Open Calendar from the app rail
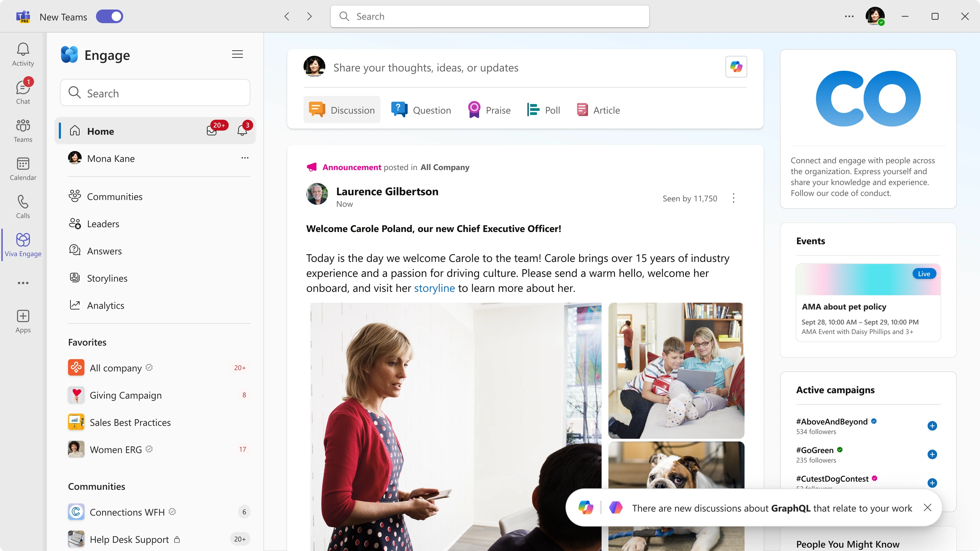The image size is (980, 551). click(23, 168)
